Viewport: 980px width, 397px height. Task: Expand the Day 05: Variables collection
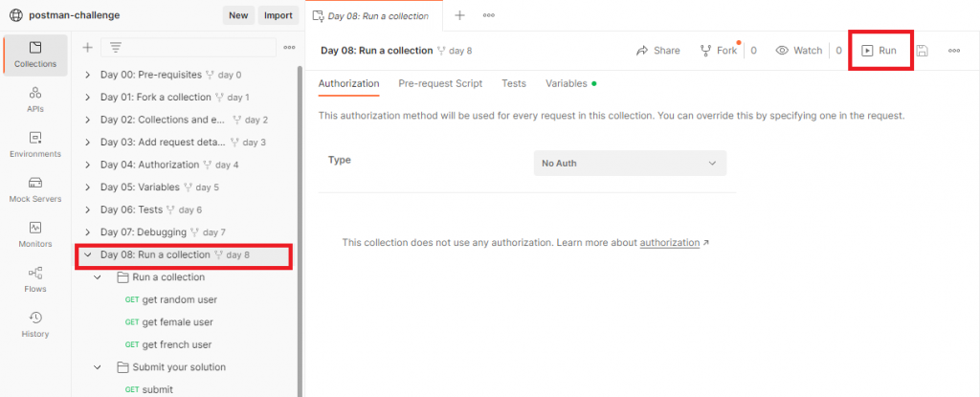87,187
